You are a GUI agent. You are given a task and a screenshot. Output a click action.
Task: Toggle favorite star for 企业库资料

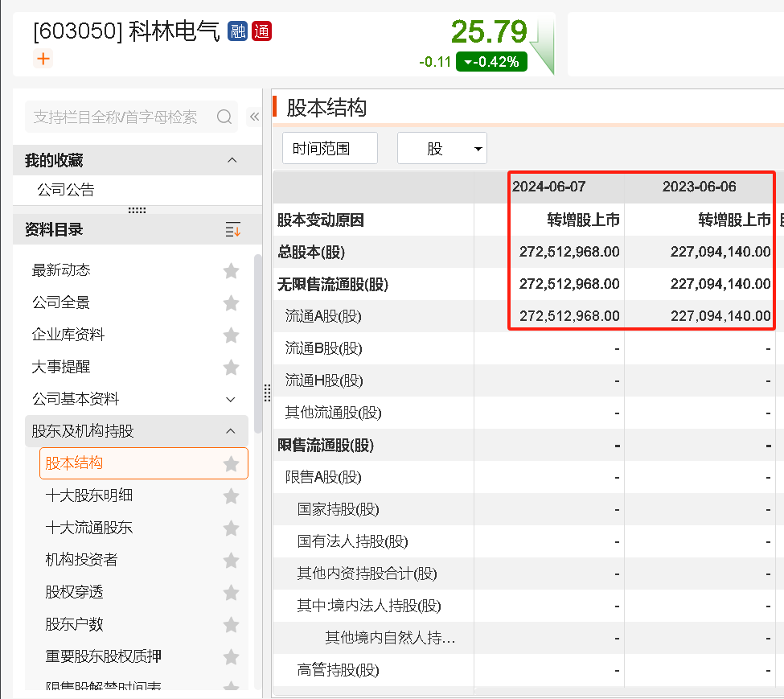point(231,335)
